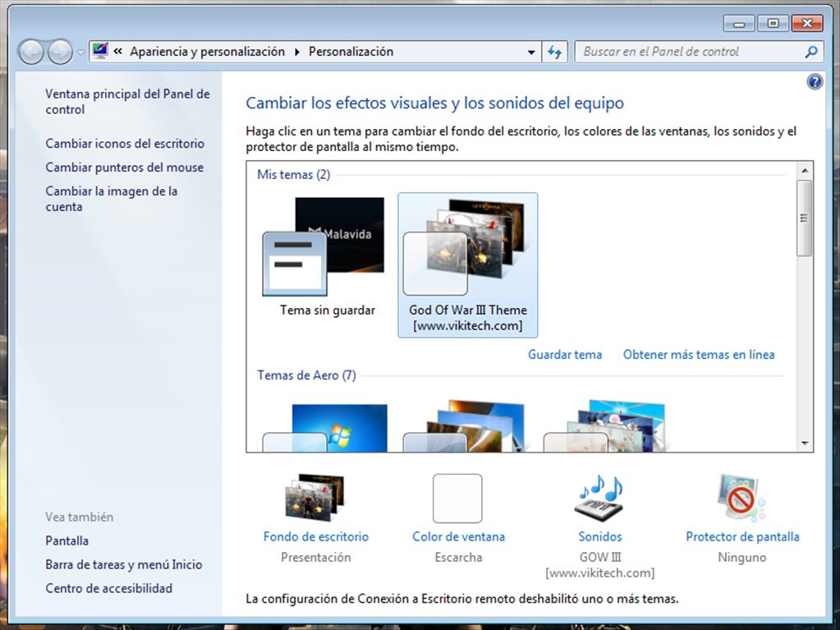
Task: Open Barra de tareas y menú Inicio
Action: point(124,564)
